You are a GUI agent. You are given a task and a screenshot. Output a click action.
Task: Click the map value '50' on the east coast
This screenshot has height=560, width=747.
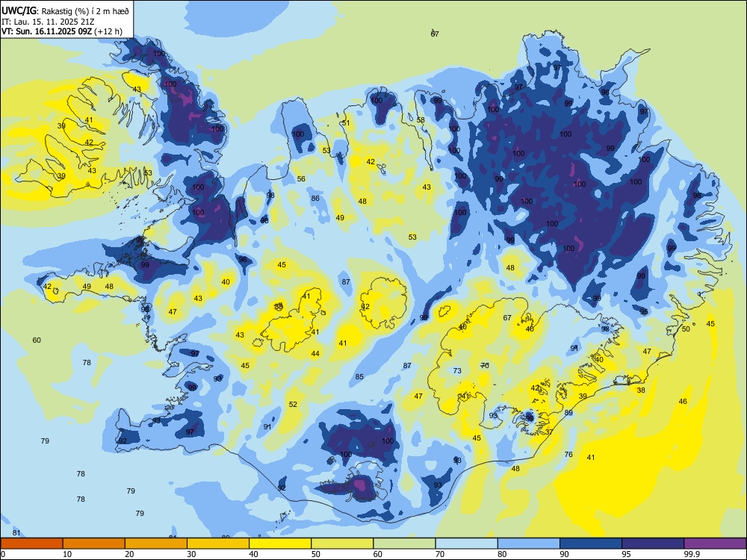tap(686, 329)
